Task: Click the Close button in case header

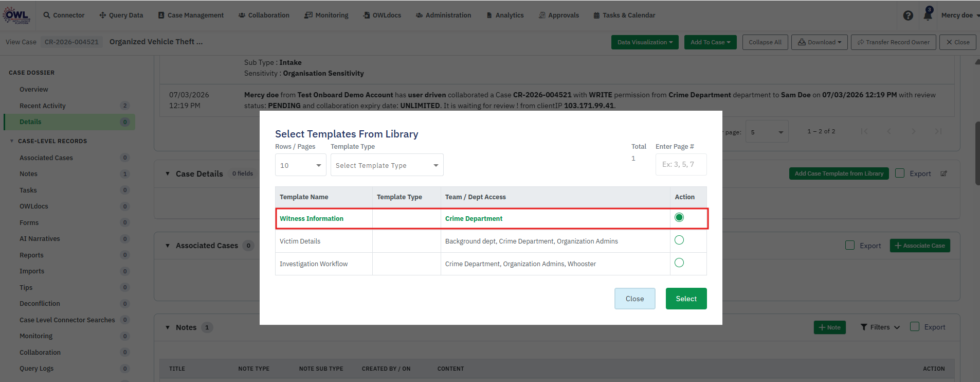Action: 958,42
